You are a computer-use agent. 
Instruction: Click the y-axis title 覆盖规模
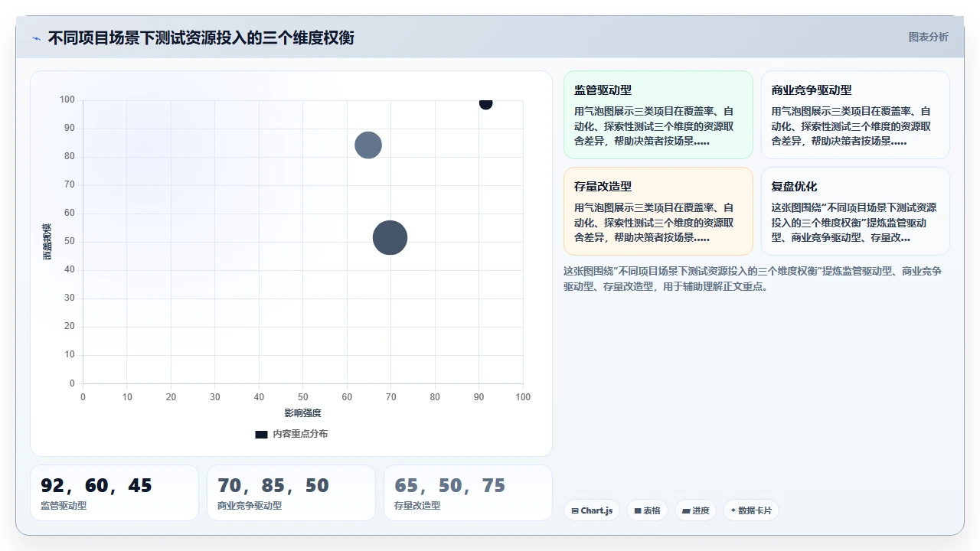[47, 242]
